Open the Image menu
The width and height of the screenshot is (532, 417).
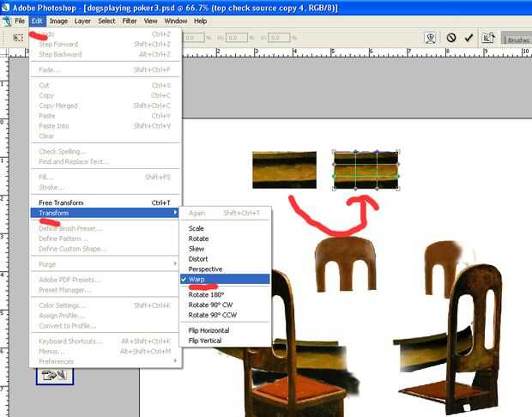(x=58, y=21)
